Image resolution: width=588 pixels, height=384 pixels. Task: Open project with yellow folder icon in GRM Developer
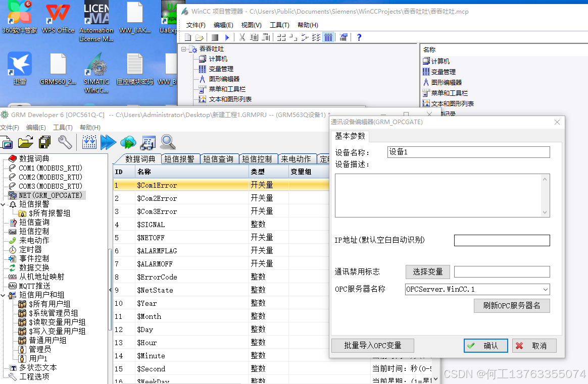click(x=25, y=142)
